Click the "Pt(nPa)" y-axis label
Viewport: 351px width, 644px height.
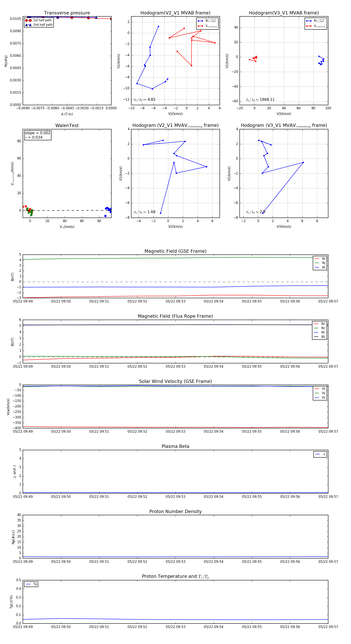pyautogui.click(x=6, y=61)
